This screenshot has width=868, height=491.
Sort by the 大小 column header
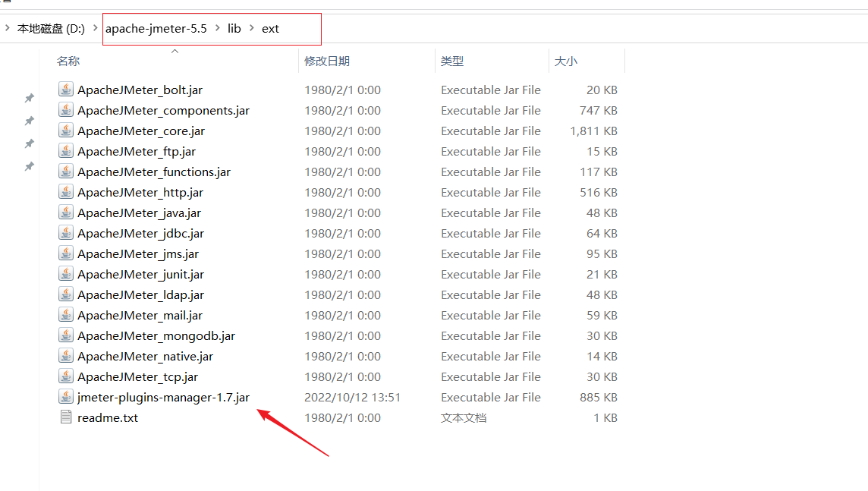click(x=566, y=61)
